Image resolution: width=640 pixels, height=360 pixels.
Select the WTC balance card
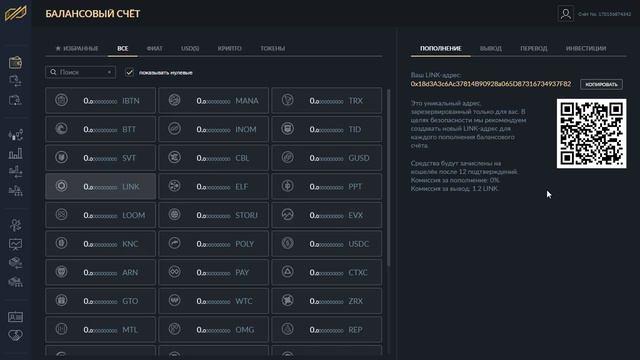(213, 301)
